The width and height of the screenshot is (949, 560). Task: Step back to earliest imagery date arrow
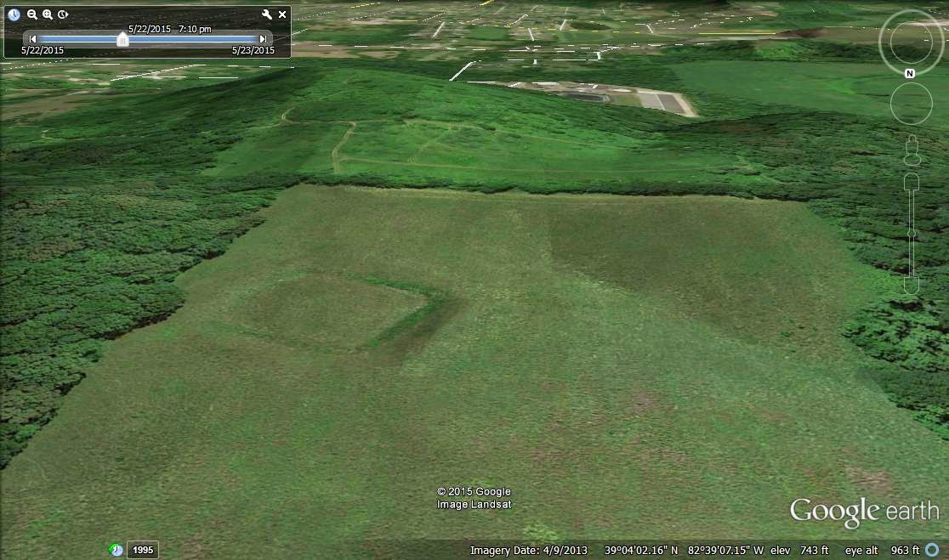(32, 38)
